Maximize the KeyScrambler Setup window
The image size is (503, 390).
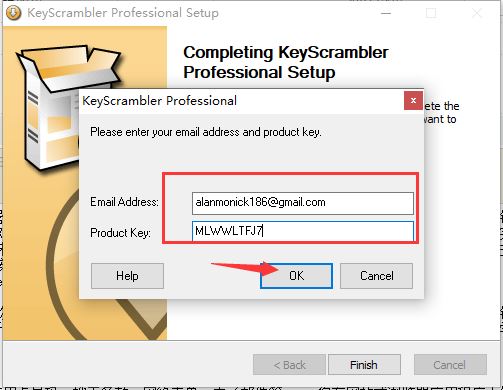(x=431, y=13)
